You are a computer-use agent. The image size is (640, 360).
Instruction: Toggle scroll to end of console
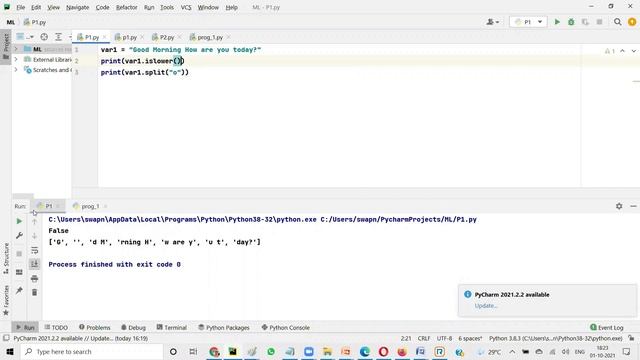click(34, 264)
